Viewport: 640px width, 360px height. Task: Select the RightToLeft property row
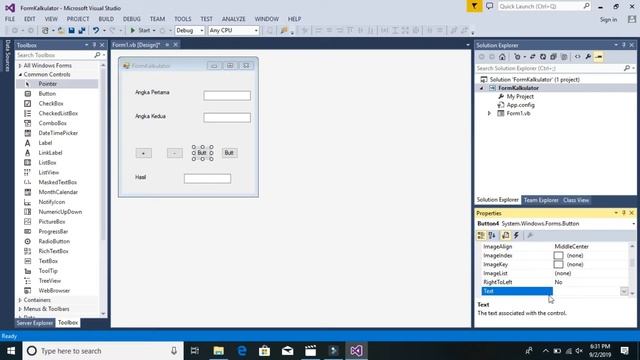tap(556, 282)
